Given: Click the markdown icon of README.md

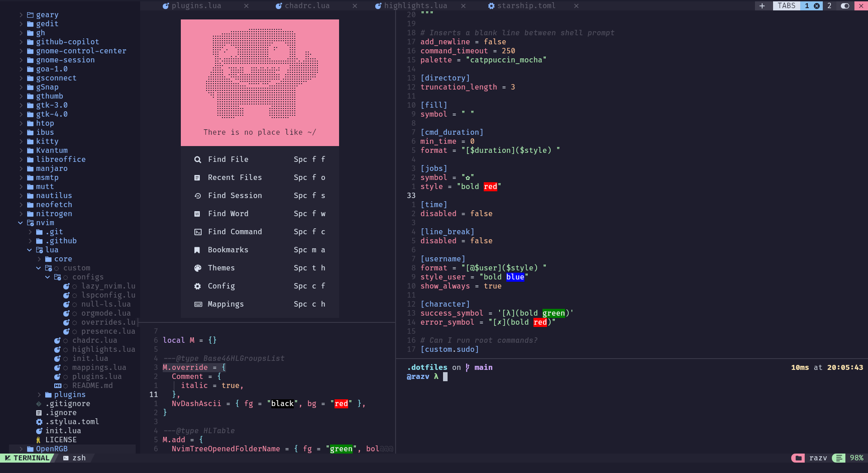Looking at the screenshot, I should pos(57,386).
